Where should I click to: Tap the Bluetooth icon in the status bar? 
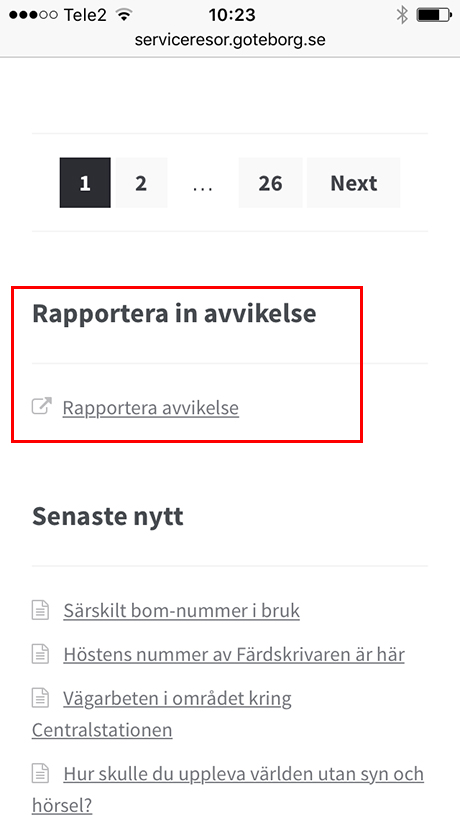(402, 15)
